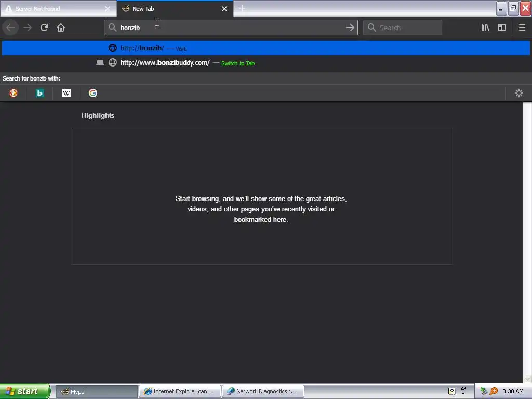Click the Search box magnifier icon
532x399 pixels.
371,28
